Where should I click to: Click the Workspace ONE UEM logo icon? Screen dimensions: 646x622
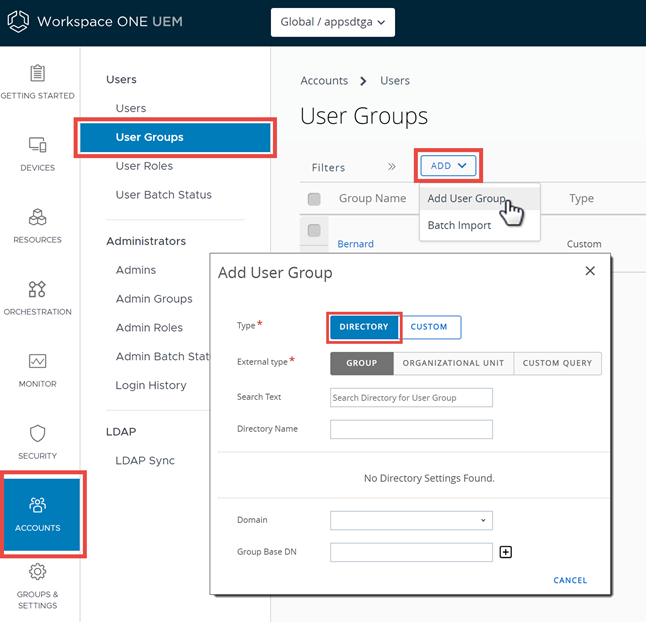(x=18, y=21)
